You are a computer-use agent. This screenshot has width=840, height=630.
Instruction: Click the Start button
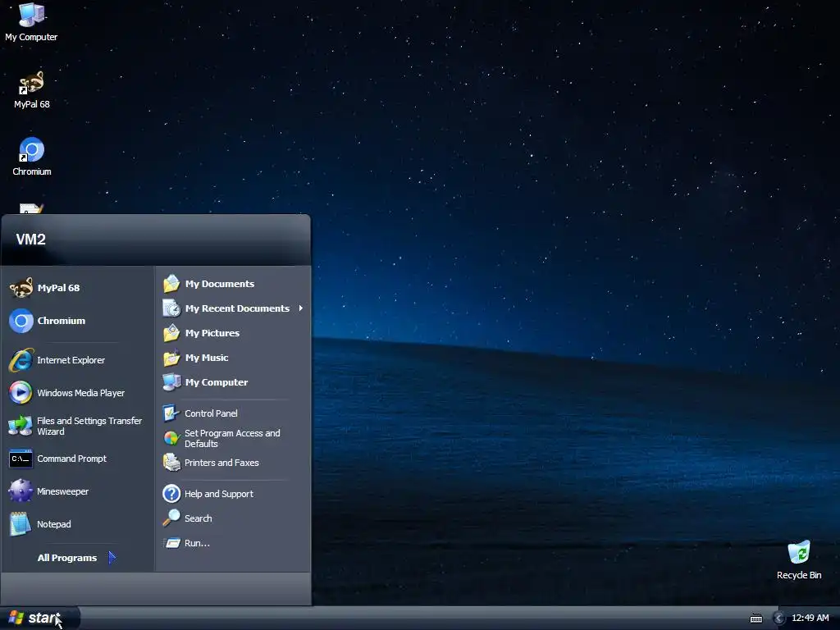pos(39,619)
